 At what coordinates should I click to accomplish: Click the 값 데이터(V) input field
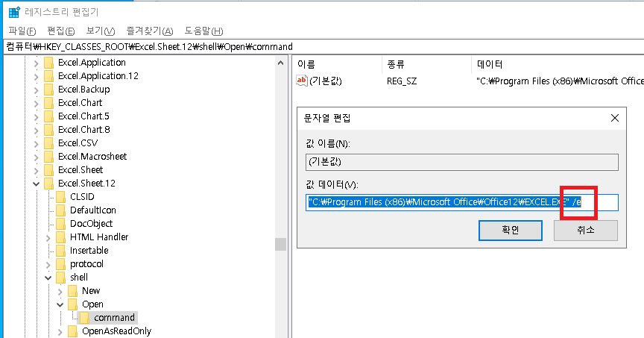click(x=461, y=202)
